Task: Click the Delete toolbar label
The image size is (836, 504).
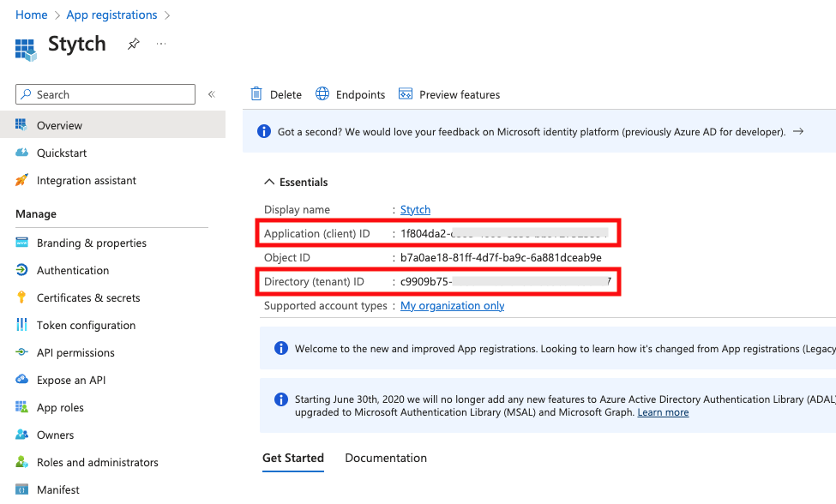Action: [286, 94]
